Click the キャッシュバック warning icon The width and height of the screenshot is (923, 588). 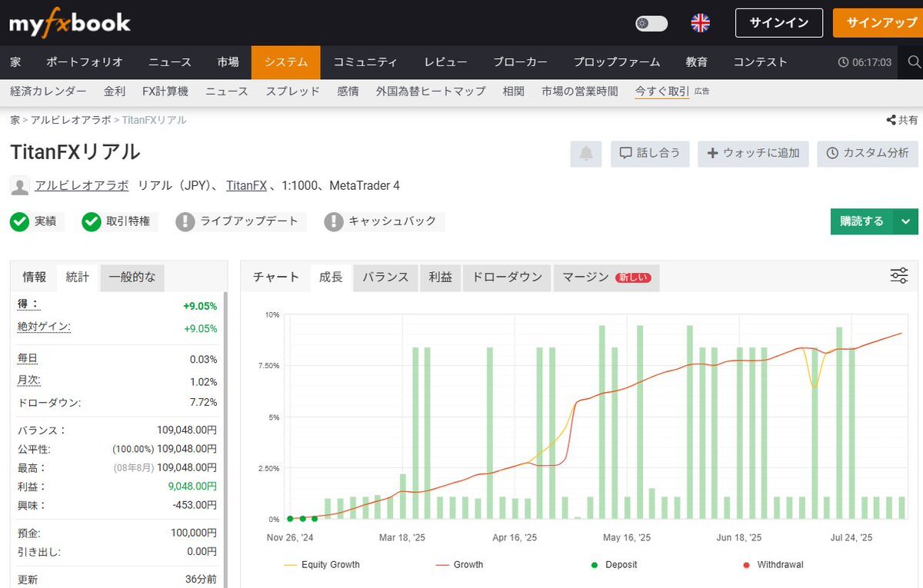[x=334, y=222]
